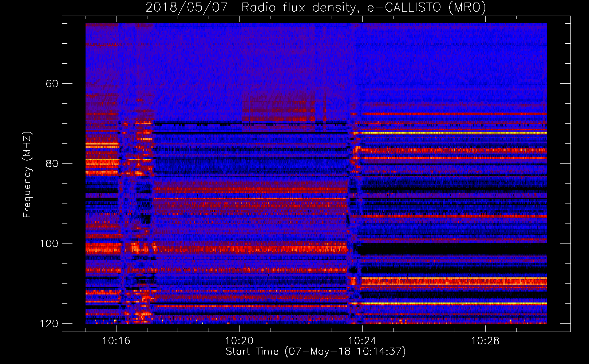589x364 pixels.
Task: Click the 'Frequency (MHZ)' axis label
Action: tap(27, 175)
